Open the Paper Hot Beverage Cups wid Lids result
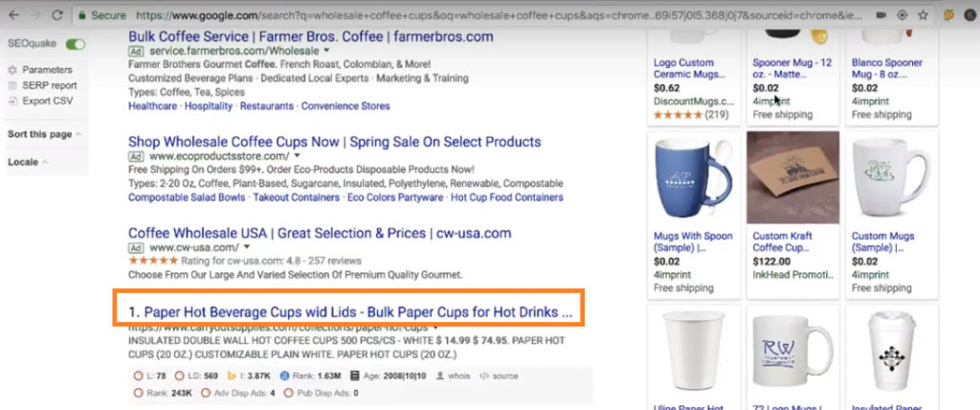This screenshot has height=410, width=980. tap(358, 311)
